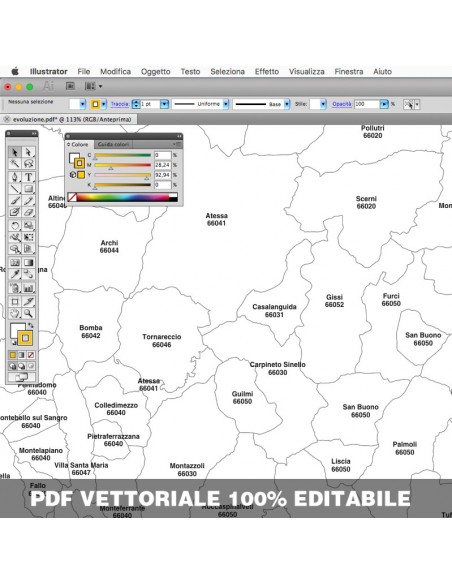Choose the Rectangle tool
This screenshot has width=452, height=584.
tap(29, 188)
